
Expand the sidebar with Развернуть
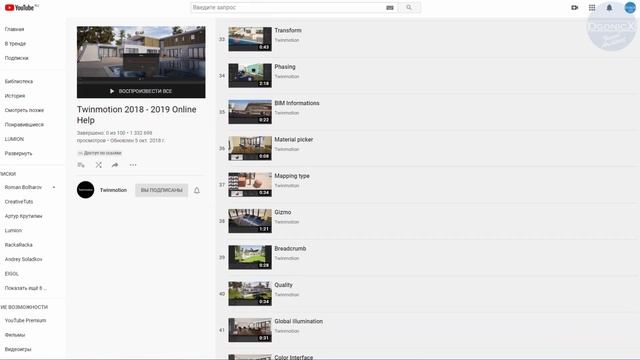(x=18, y=153)
